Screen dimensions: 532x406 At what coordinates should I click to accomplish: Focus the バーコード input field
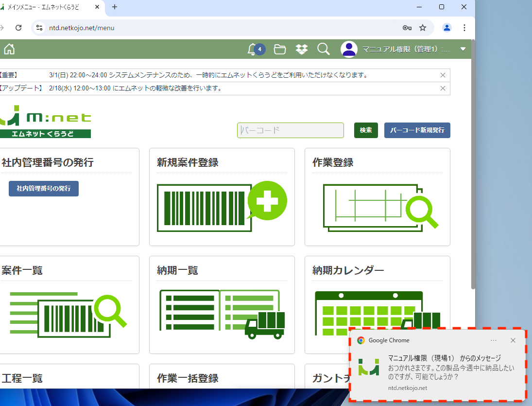(x=290, y=130)
